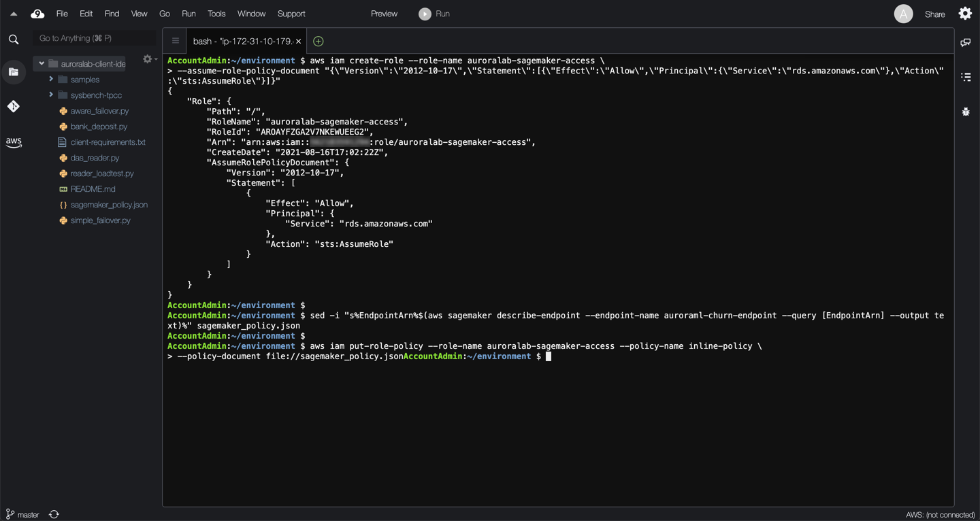Open file tree settings gear dropdown

pyautogui.click(x=149, y=60)
